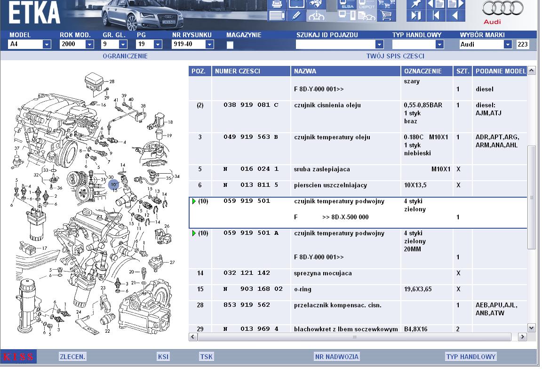Click the KISS button in the bottom bar
The image size is (542, 392).
click(18, 357)
